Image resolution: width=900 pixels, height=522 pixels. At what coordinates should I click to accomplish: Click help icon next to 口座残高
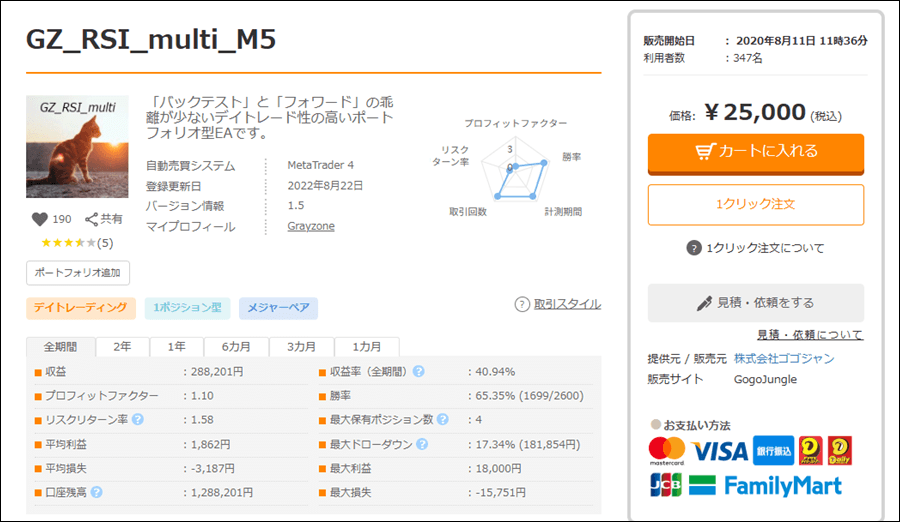(96, 492)
